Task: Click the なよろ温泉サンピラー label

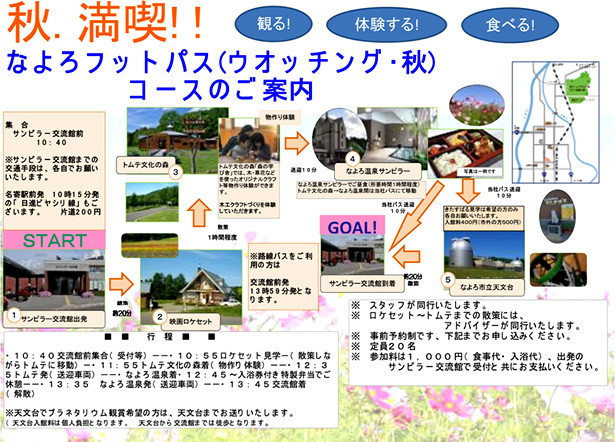Action: coord(378,171)
